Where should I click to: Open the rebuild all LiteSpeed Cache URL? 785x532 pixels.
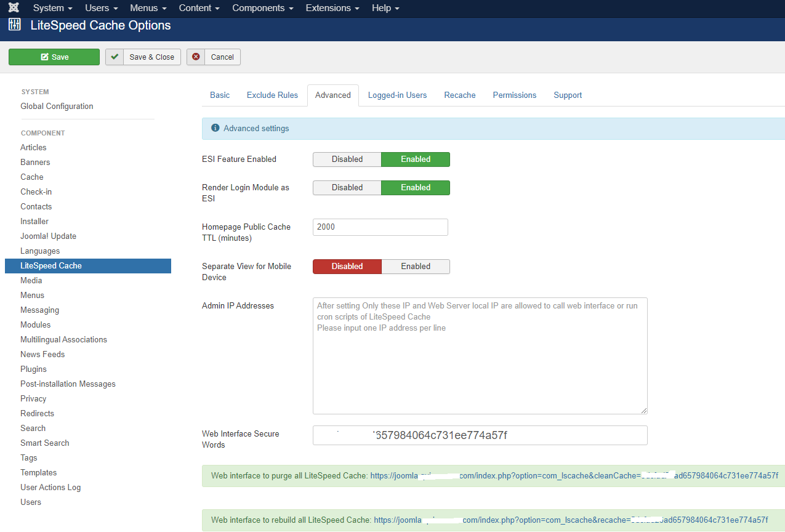[571, 520]
